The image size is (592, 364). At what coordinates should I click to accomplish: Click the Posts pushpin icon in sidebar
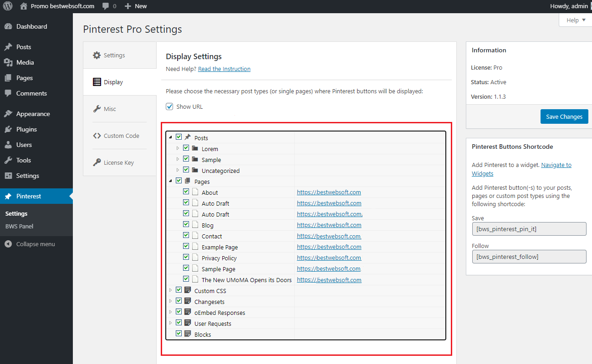8,47
